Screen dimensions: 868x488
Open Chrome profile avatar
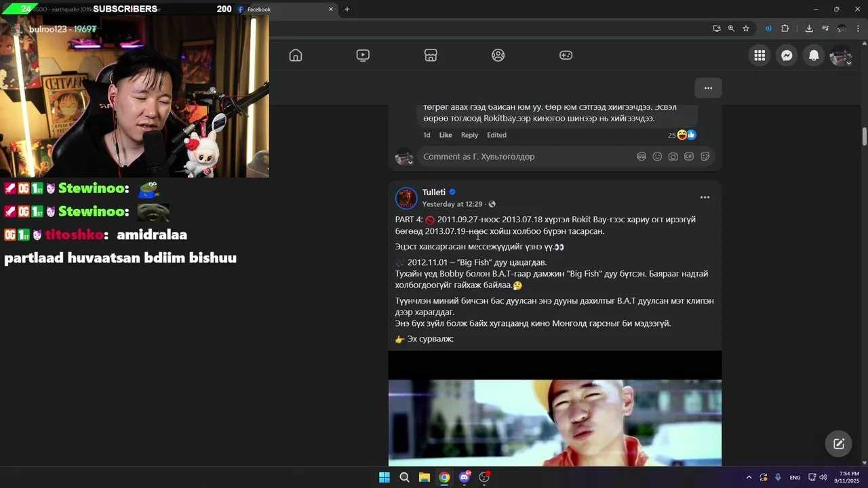(x=842, y=28)
